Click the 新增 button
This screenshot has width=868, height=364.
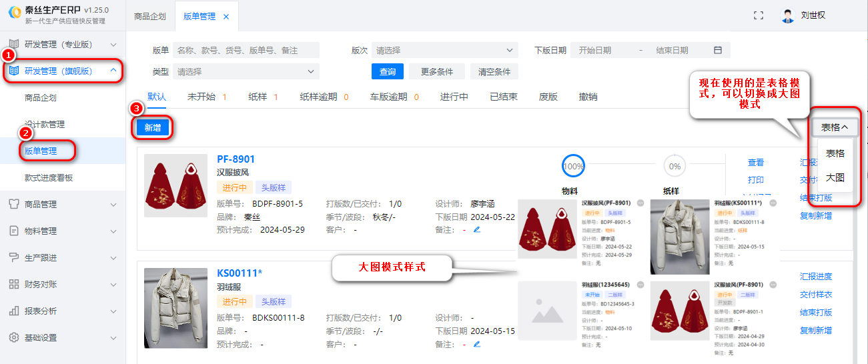(153, 128)
